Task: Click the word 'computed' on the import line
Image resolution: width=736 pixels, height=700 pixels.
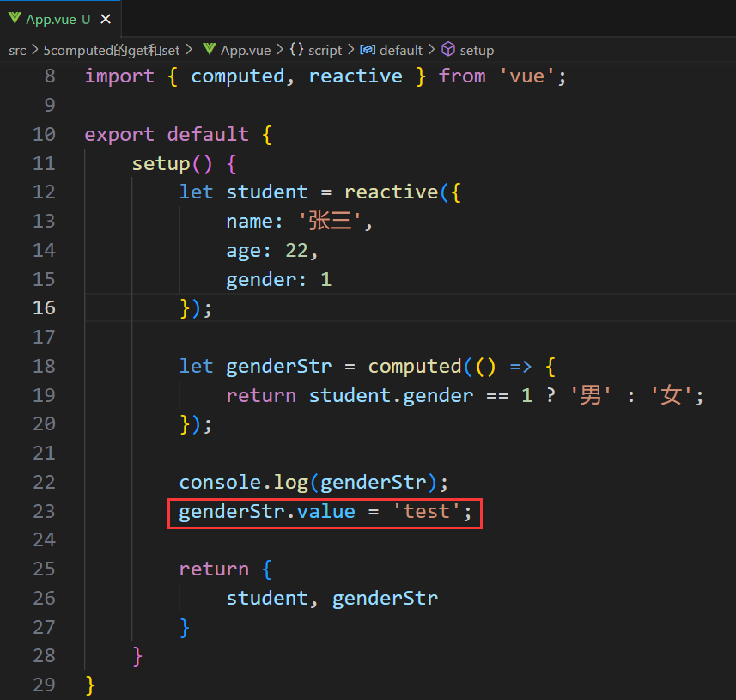Action: click(x=238, y=76)
